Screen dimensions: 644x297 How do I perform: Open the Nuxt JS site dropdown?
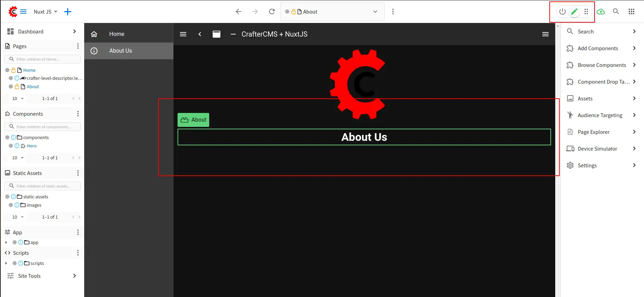[x=45, y=12]
